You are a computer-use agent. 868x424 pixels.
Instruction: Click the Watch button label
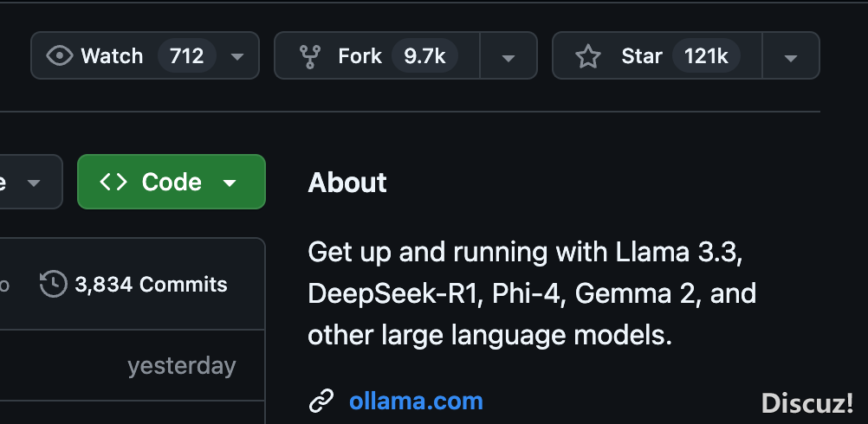[112, 56]
